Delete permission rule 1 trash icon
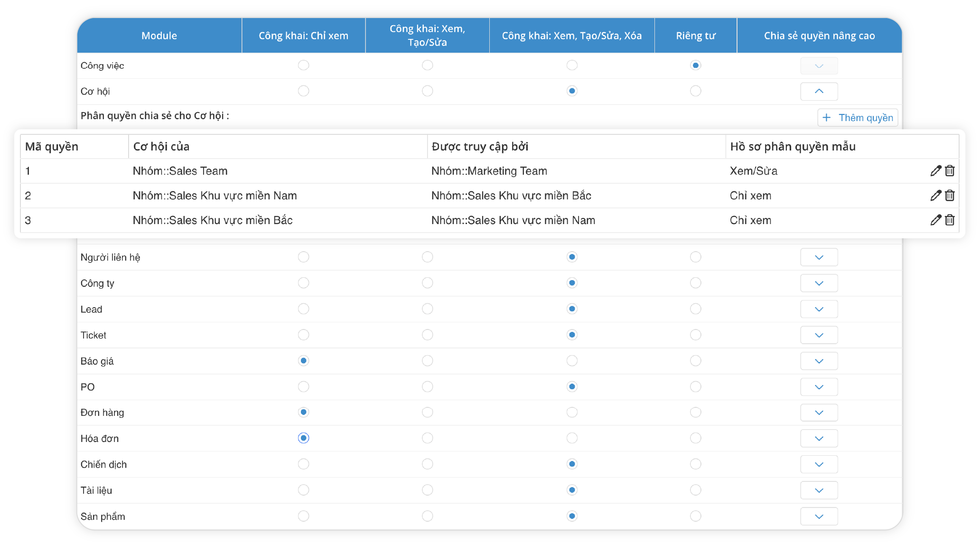Screen dimensions: 980x545 click(x=950, y=171)
